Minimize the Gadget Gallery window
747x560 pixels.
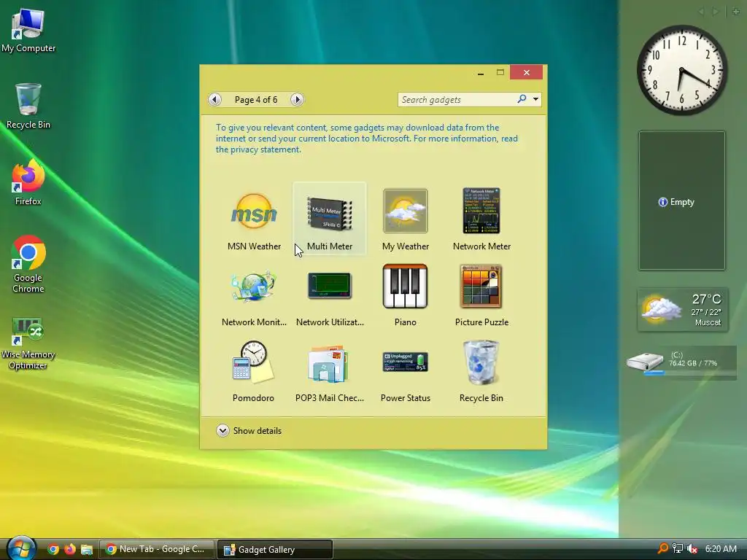[x=481, y=73]
